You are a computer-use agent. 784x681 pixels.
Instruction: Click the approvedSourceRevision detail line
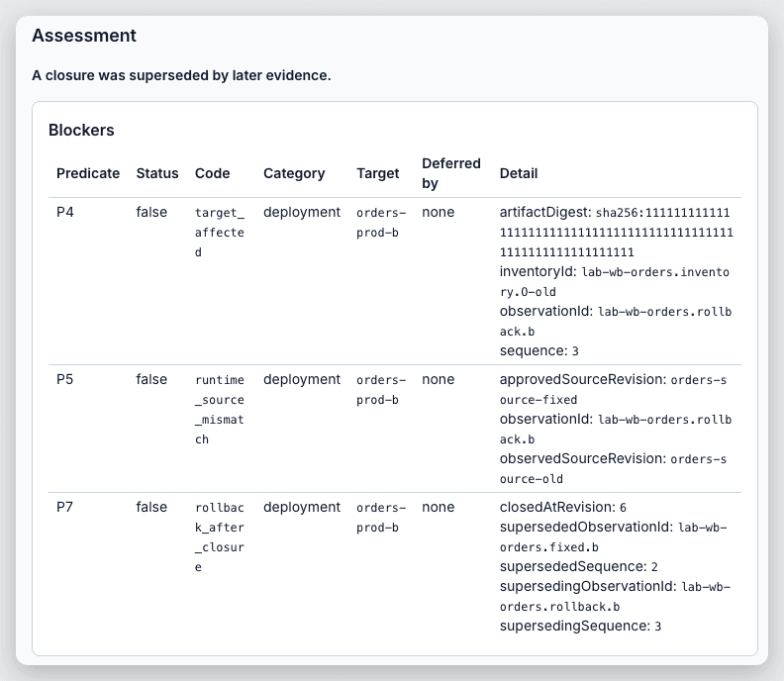613,390
